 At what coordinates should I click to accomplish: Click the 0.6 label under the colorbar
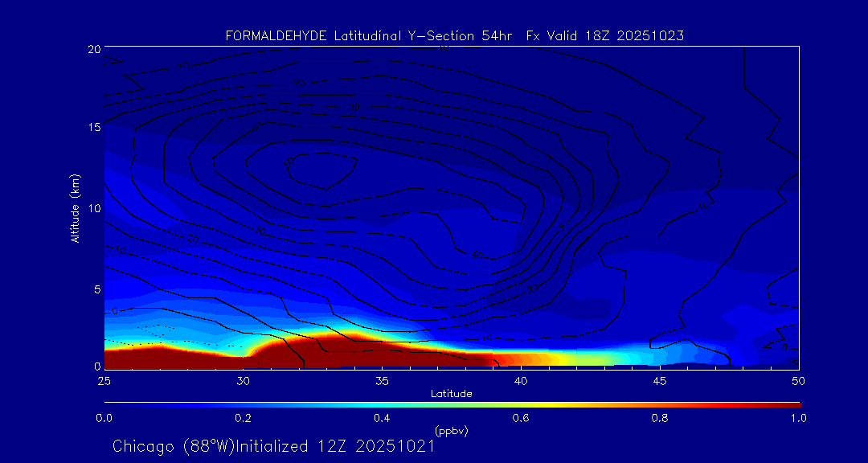coord(521,418)
